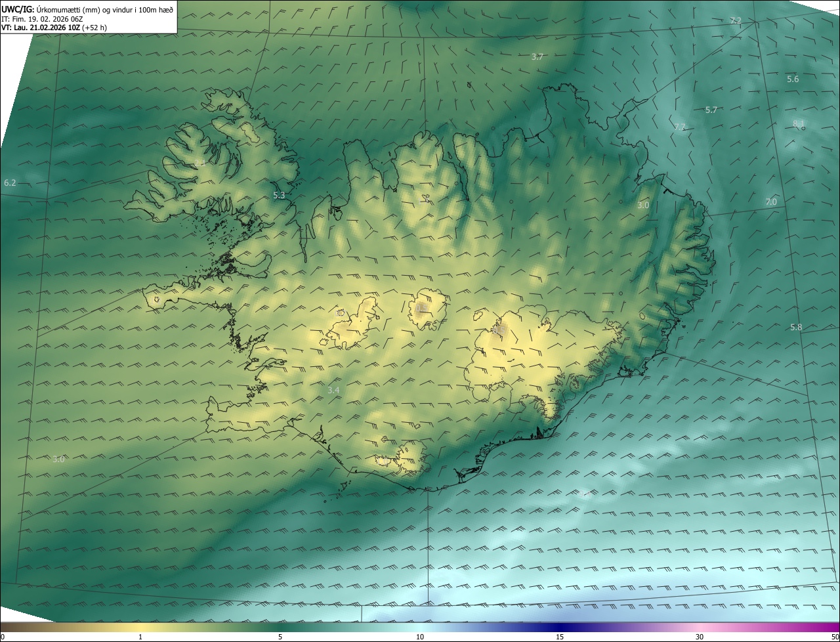Image resolution: width=840 pixels, height=642 pixels.
Task: Click the 7.2 value label on the map
Action: (736, 21)
